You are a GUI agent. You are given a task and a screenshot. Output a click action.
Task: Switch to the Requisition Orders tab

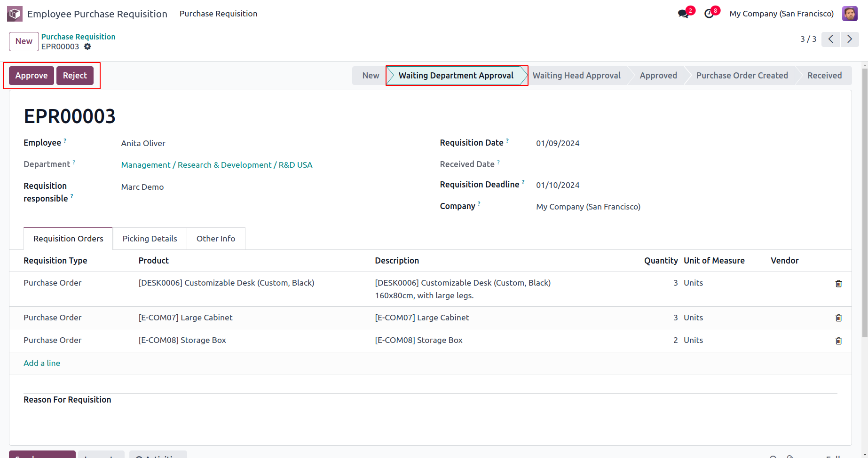(68, 239)
